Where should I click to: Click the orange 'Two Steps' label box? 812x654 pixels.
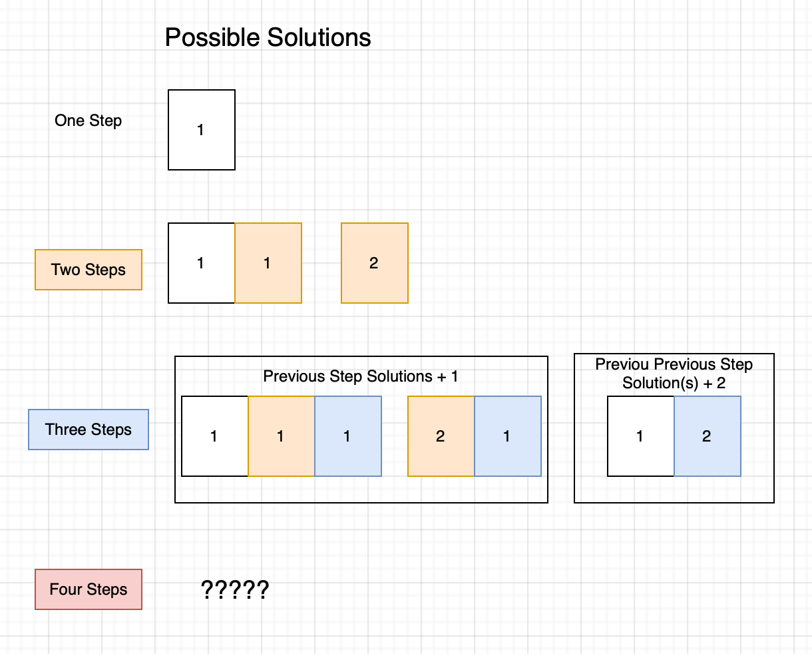click(89, 270)
